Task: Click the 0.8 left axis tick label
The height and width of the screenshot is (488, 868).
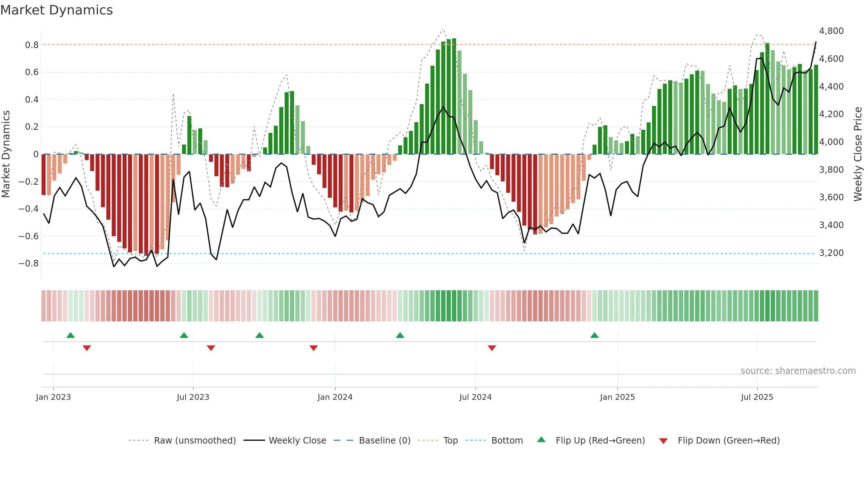Action: (x=32, y=45)
